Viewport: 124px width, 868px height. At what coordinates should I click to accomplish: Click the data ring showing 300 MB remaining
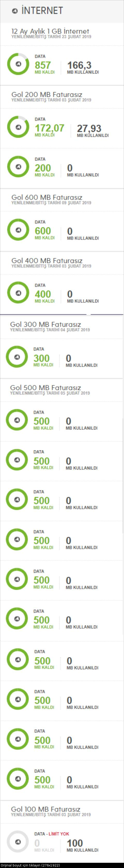17,357
